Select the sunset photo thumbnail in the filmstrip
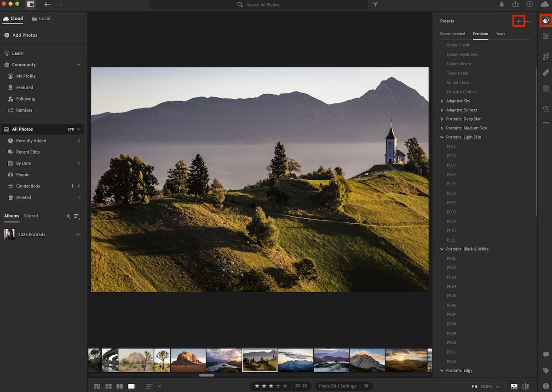 point(407,360)
